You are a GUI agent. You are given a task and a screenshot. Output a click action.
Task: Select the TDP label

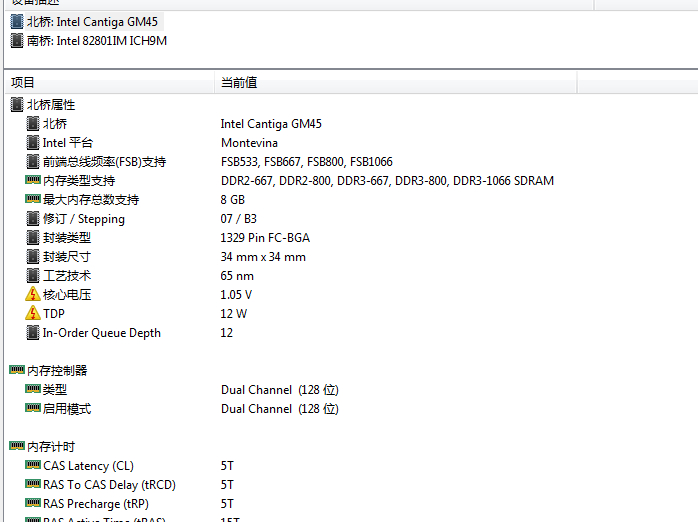click(54, 314)
